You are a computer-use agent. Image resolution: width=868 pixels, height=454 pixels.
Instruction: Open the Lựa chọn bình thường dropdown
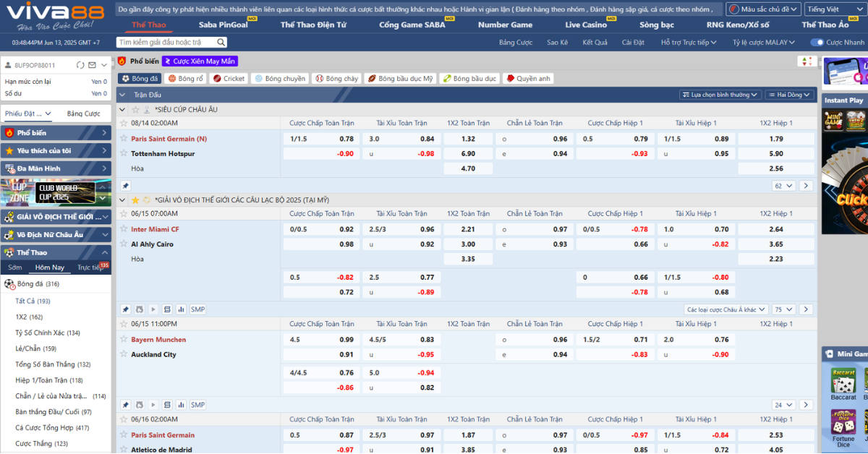coord(720,95)
